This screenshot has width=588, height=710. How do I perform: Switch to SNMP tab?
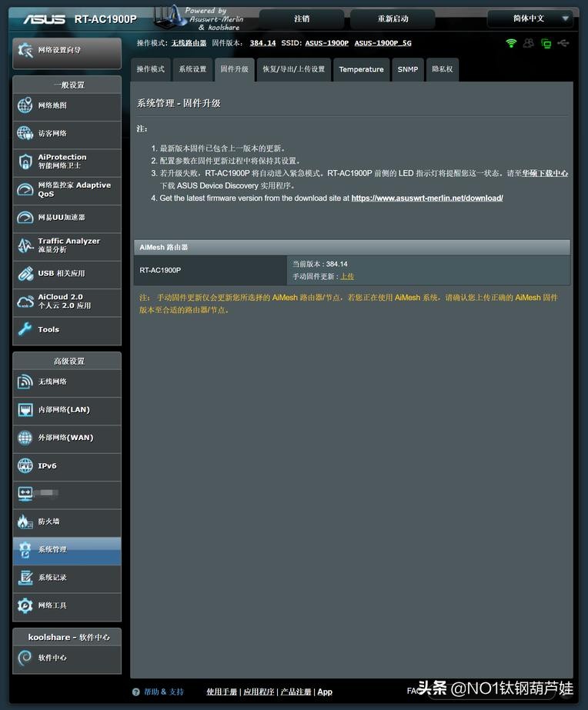[408, 69]
